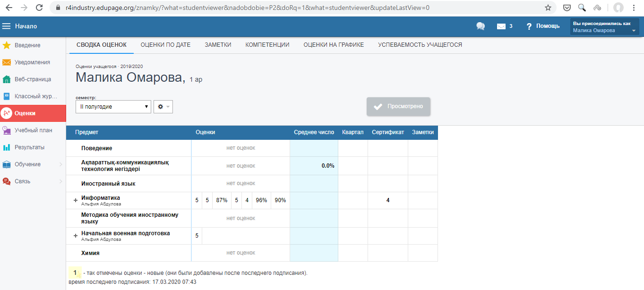Screen dimensions: 644x290
Task: Click the 96% grade in Информатика
Action: (261, 200)
